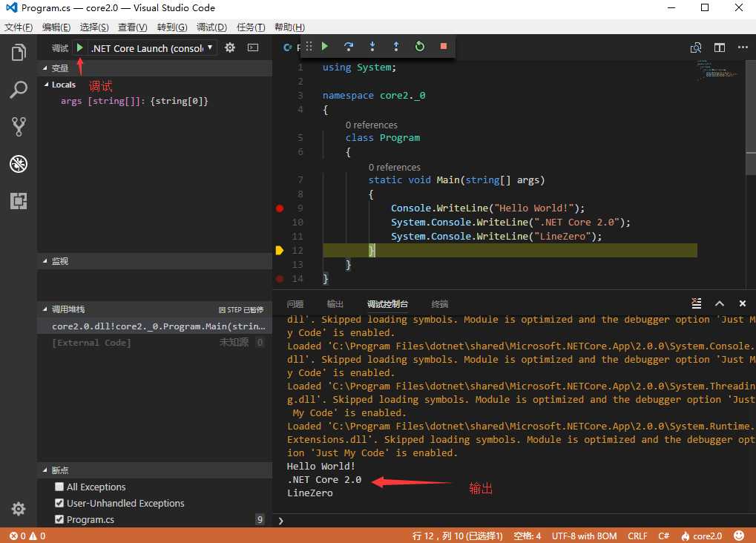Maximize the bottom panel
The height and width of the screenshot is (543, 756).
[720, 303]
